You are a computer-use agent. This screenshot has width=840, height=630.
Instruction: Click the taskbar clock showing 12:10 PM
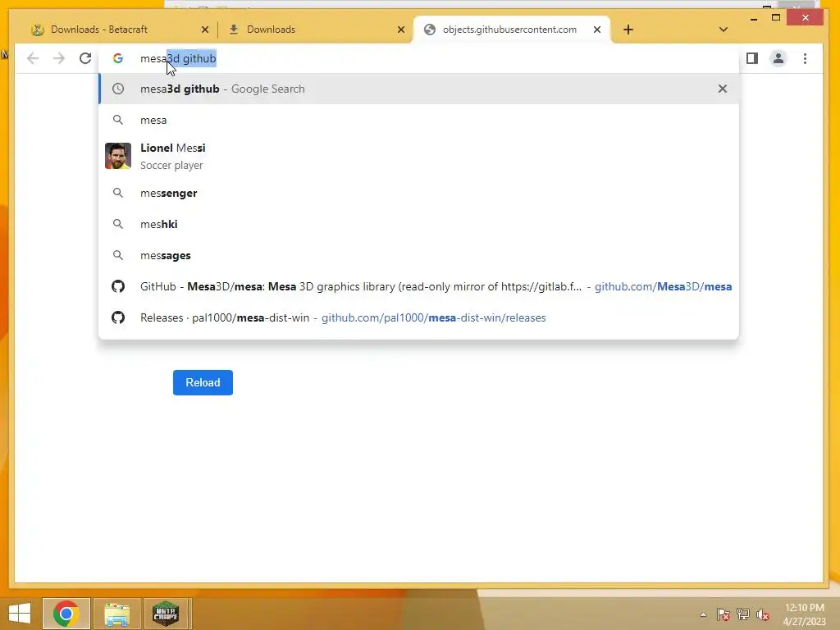click(805, 614)
